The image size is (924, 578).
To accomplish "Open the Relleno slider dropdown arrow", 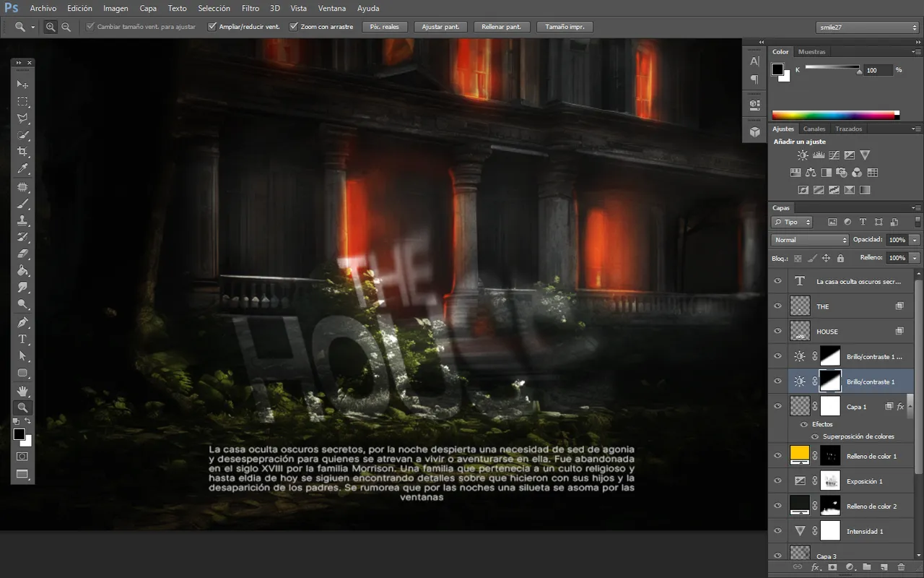I will (x=915, y=258).
